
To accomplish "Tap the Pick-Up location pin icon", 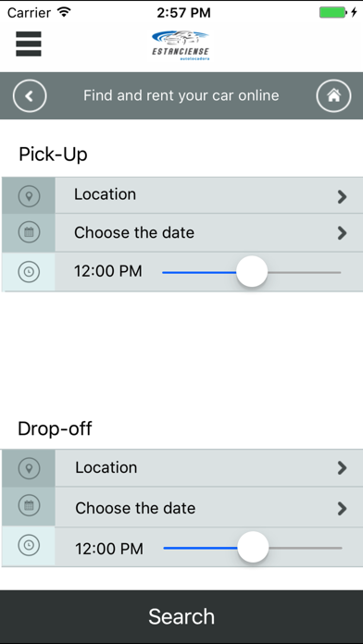I will click(x=29, y=196).
